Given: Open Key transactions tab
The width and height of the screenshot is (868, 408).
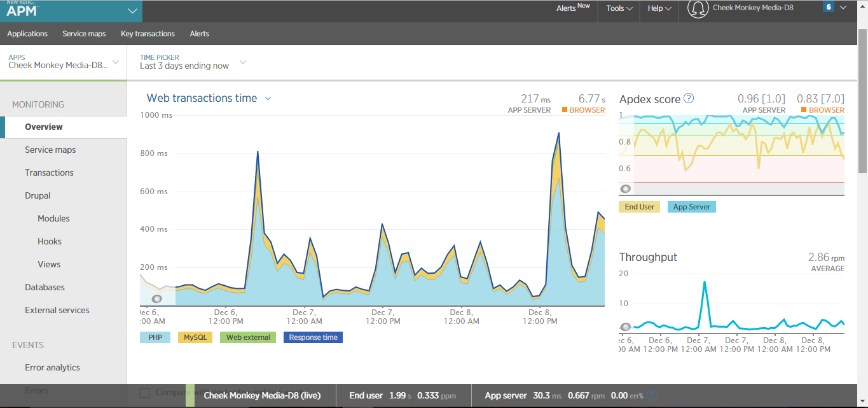Looking at the screenshot, I should pyautogui.click(x=148, y=34).
